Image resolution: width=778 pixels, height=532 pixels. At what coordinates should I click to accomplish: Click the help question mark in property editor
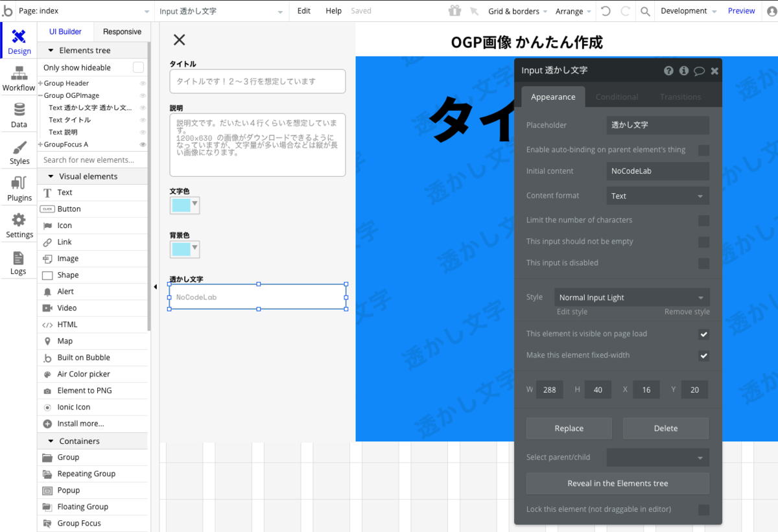tap(668, 71)
